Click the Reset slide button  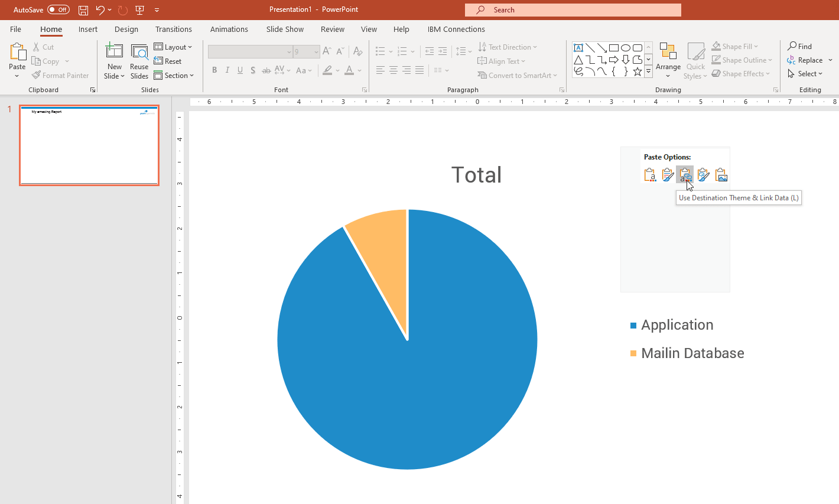point(168,61)
